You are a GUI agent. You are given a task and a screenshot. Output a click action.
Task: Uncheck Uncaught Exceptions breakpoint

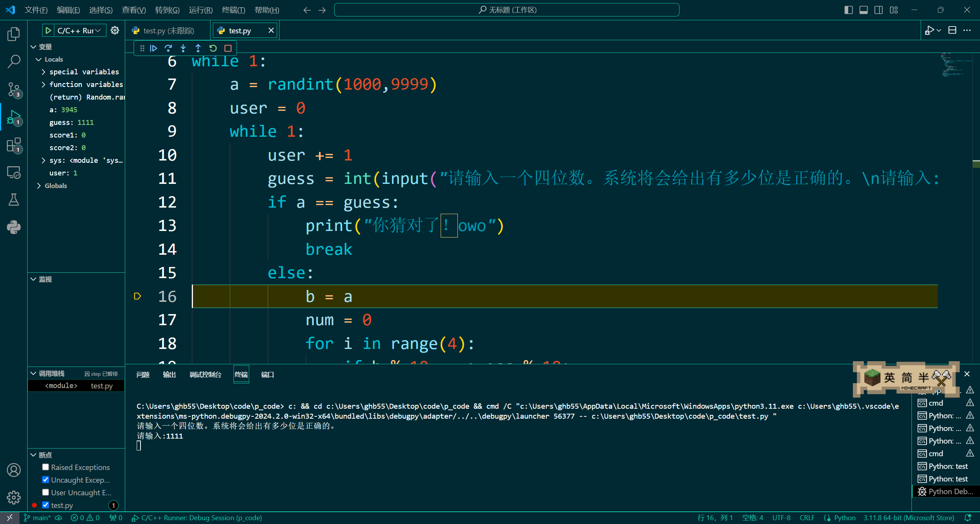click(46, 480)
